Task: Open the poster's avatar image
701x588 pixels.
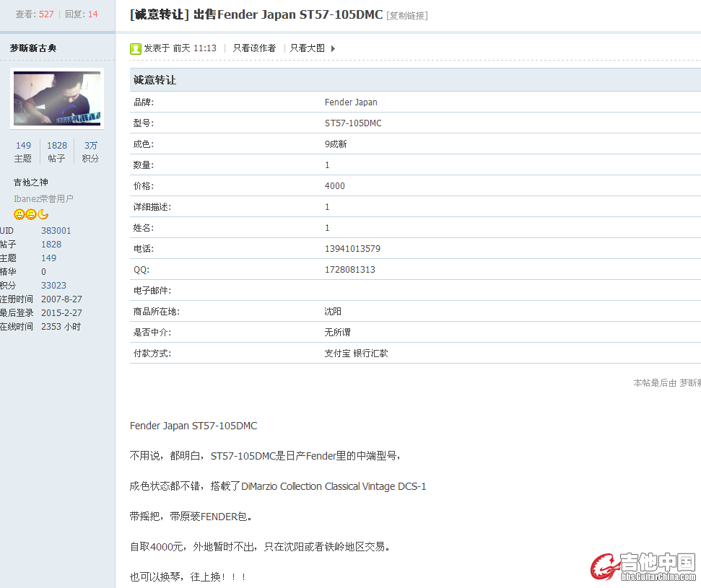Action: click(x=57, y=99)
